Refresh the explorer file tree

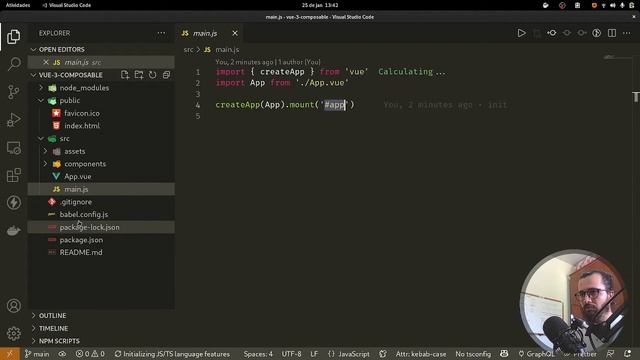click(x=152, y=75)
